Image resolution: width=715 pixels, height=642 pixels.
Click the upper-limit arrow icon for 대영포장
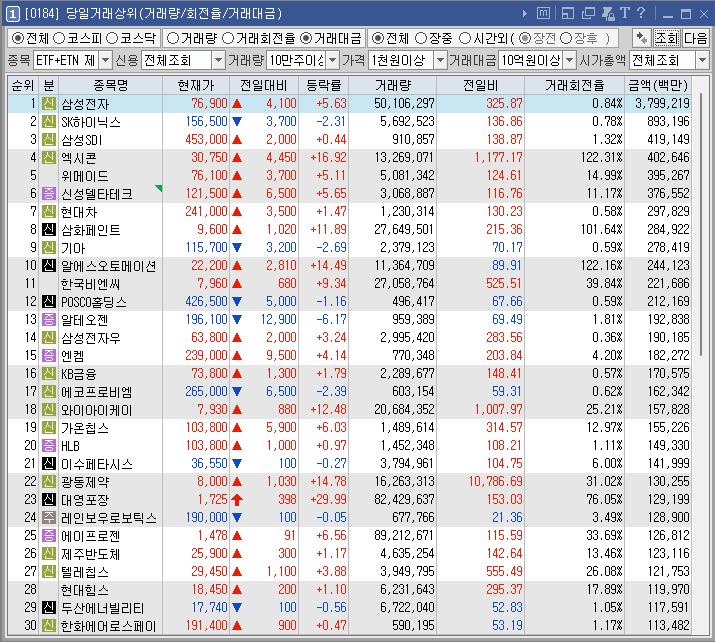pos(237,500)
